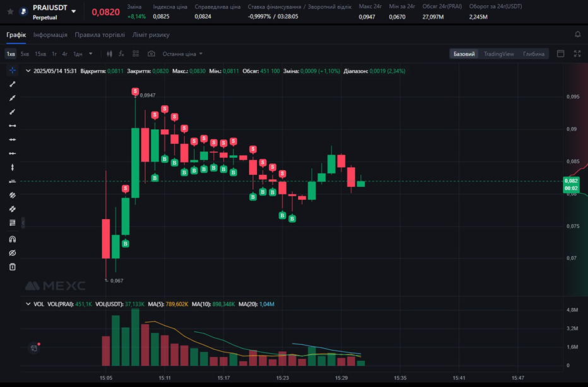Image resolution: width=588 pixels, height=387 pixels.
Task: Click the 0,0947 high candle sell marker
Action: [136, 92]
